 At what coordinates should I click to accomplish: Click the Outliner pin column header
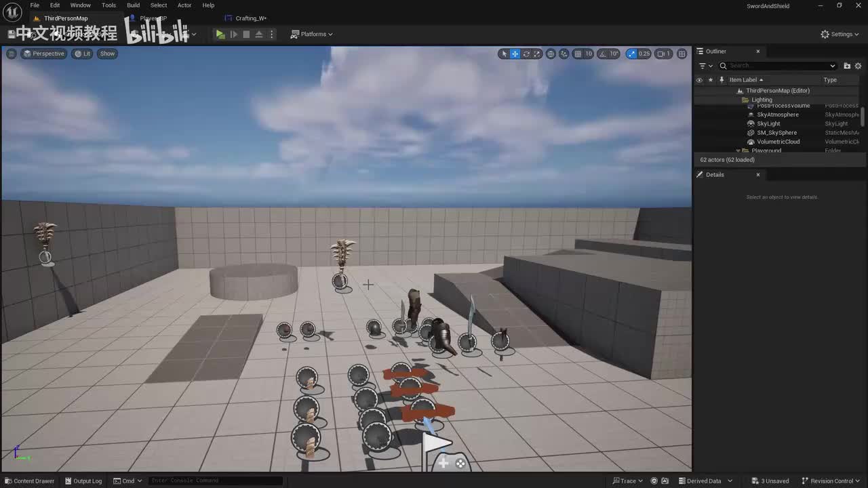pos(721,80)
